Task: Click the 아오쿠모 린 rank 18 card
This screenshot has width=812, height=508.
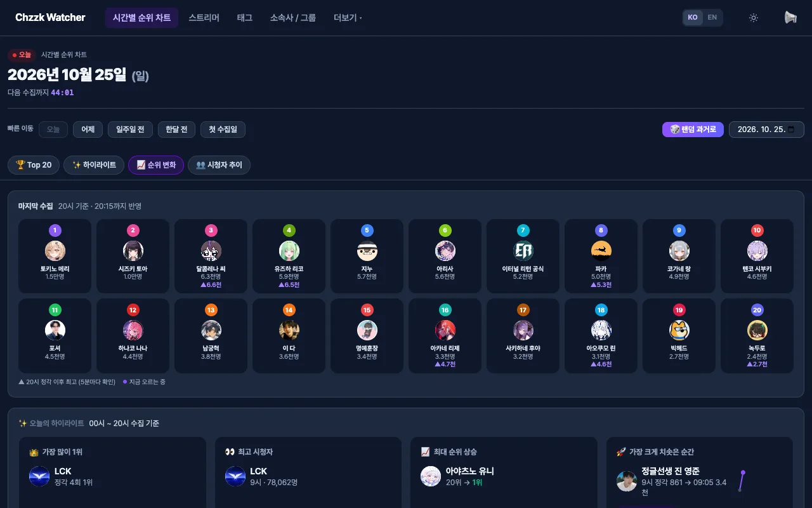Action: (x=601, y=336)
